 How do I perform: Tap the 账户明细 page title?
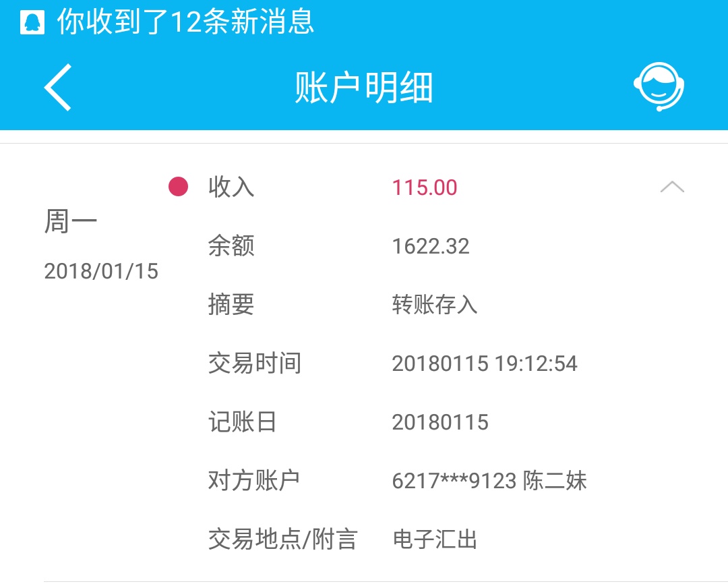click(x=364, y=88)
